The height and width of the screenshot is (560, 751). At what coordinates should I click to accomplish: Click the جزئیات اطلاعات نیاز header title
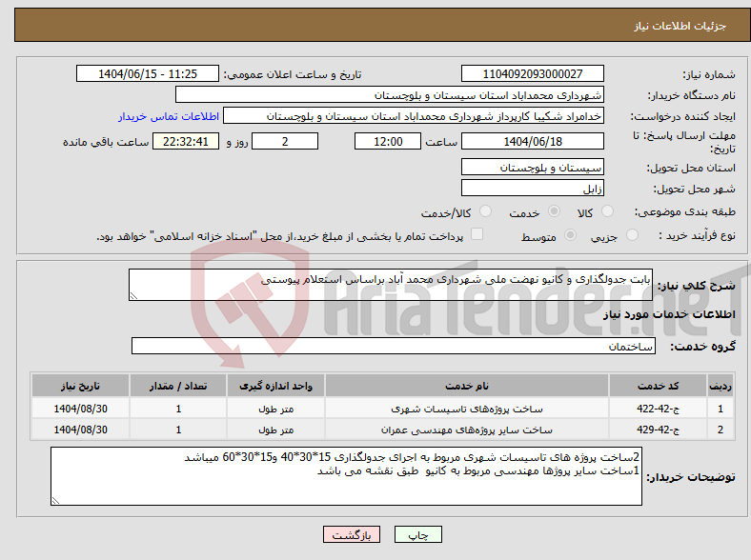(680, 26)
